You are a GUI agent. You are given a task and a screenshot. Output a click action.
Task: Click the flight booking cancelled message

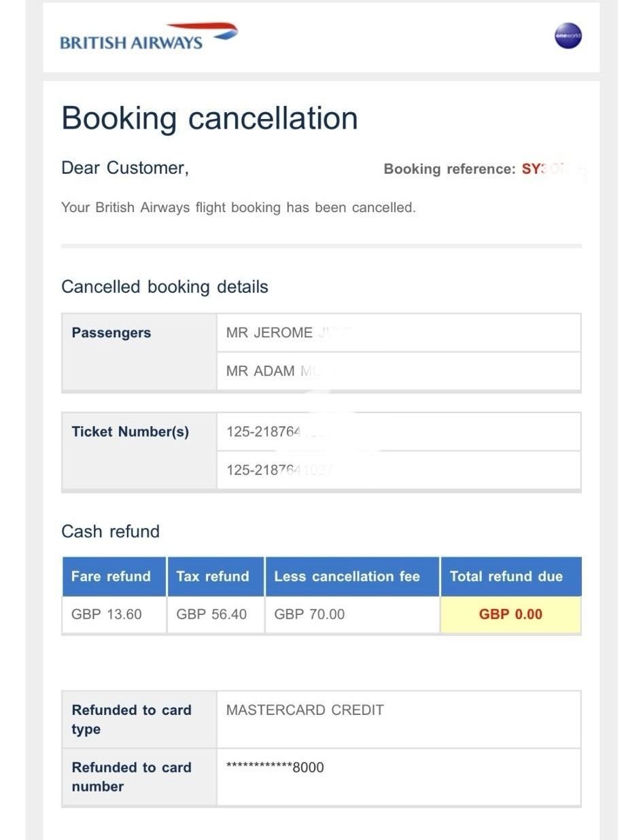(238, 208)
